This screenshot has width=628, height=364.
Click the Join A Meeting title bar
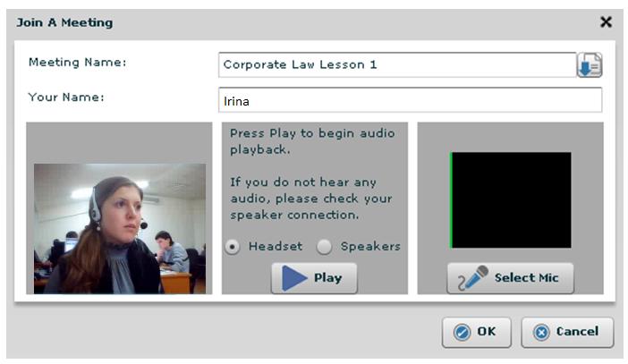click(304, 22)
